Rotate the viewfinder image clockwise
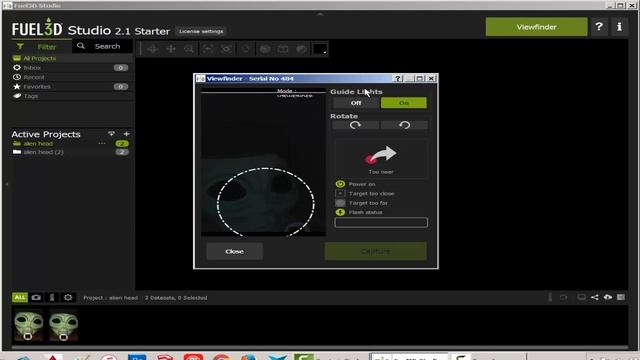 (356, 125)
